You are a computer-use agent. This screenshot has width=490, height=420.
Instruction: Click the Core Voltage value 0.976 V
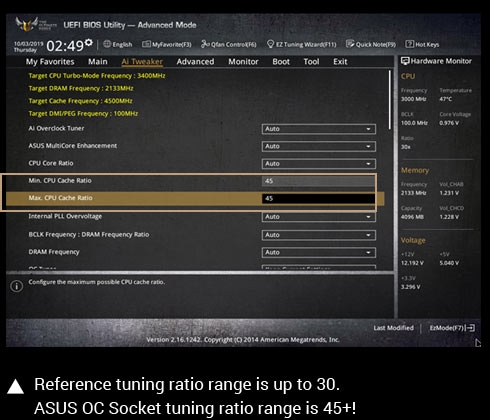tap(449, 123)
